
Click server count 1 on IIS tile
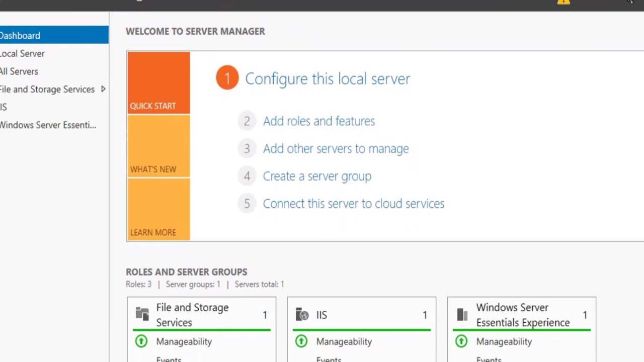pyautogui.click(x=425, y=315)
